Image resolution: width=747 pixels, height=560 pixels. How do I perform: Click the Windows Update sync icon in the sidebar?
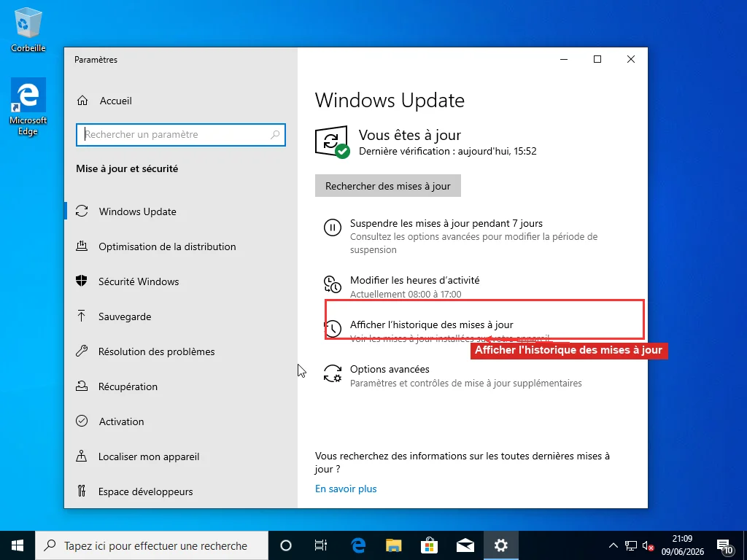(82, 211)
